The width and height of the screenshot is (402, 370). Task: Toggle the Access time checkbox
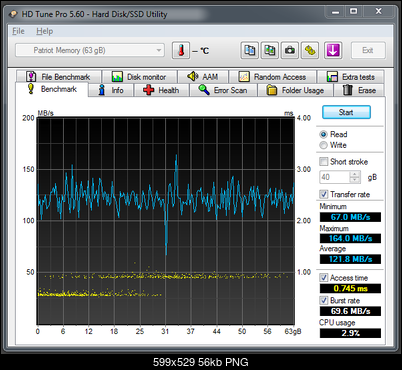(x=323, y=277)
